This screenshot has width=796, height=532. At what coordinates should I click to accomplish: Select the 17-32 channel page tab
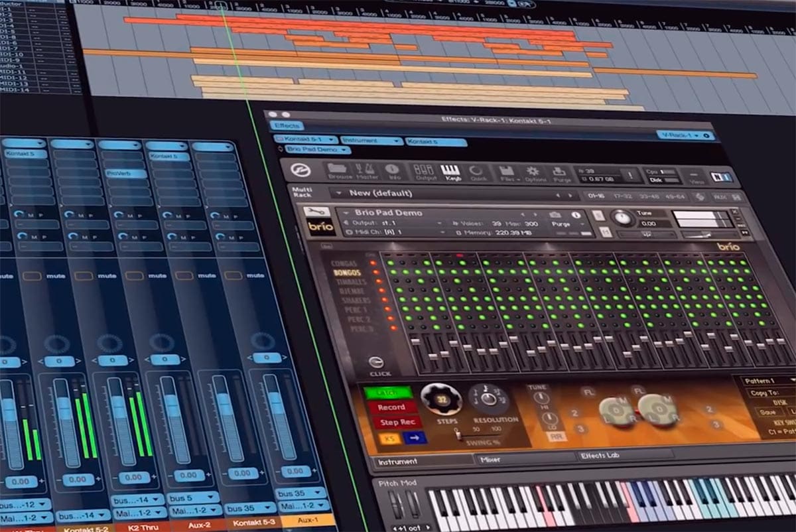tap(622, 196)
